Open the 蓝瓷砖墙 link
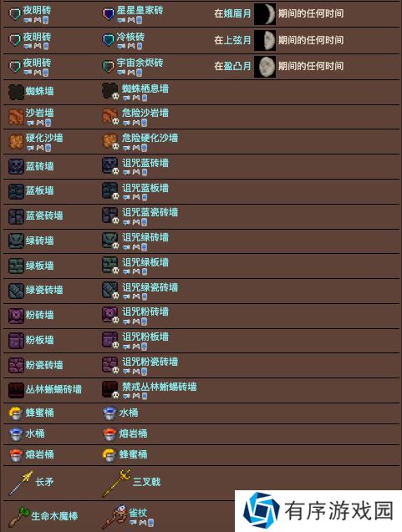402x532 pixels. pos(44,215)
